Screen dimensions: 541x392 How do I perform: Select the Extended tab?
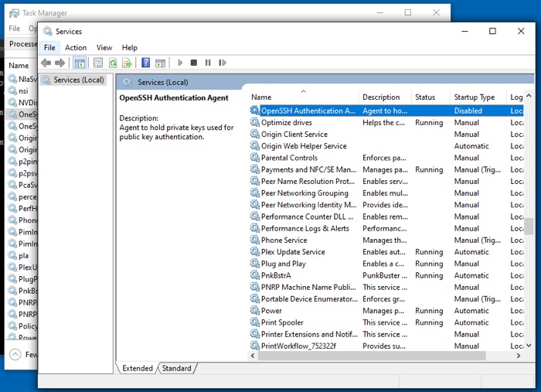point(138,368)
